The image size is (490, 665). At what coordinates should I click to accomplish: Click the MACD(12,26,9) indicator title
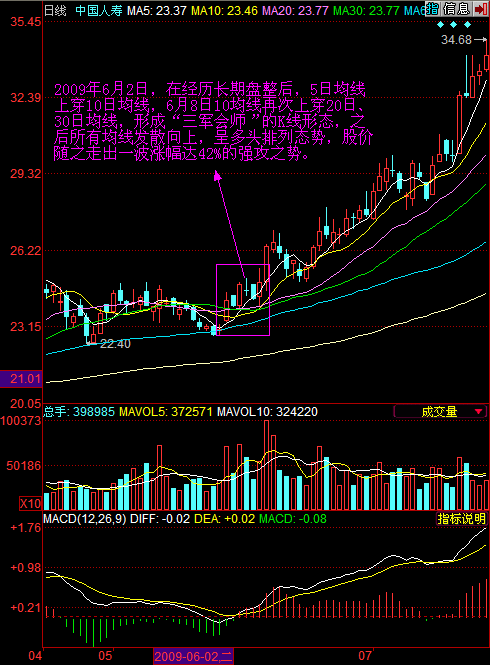[x=84, y=519]
